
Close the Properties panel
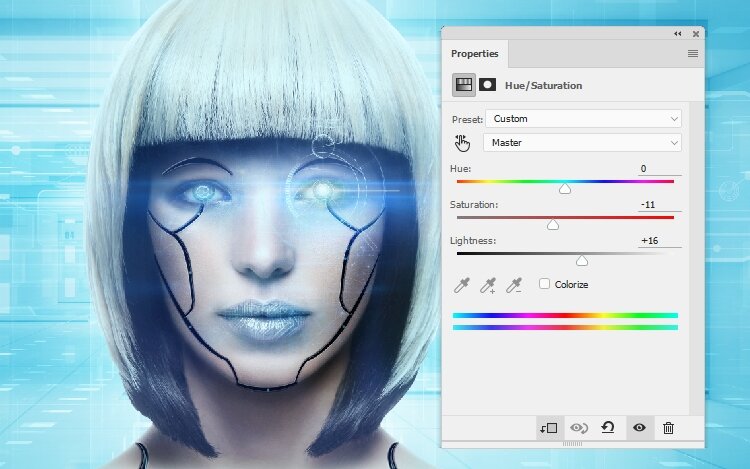point(696,34)
